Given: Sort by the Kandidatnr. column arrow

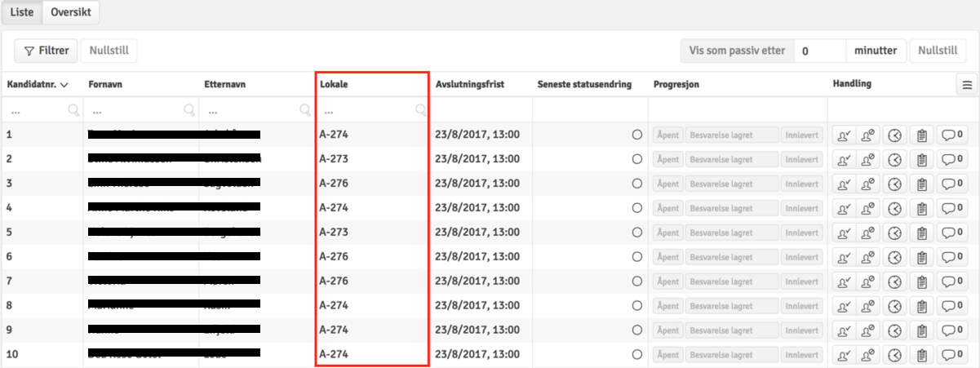Looking at the screenshot, I should (x=64, y=85).
